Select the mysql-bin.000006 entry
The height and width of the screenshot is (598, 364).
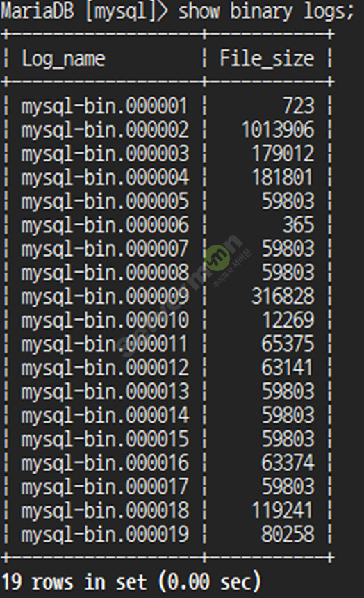coord(104,225)
